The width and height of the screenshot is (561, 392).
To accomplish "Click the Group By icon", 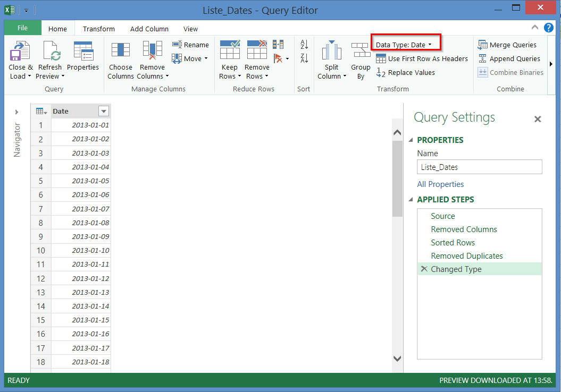I will [x=361, y=52].
